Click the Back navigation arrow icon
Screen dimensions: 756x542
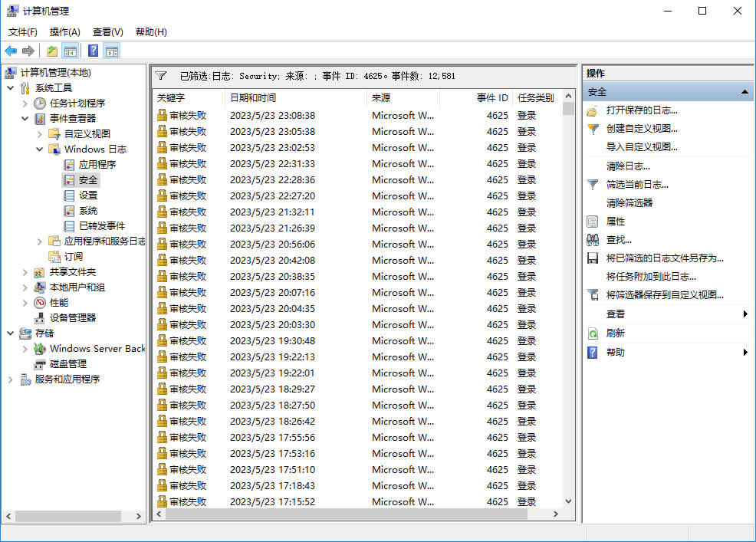pyautogui.click(x=11, y=50)
